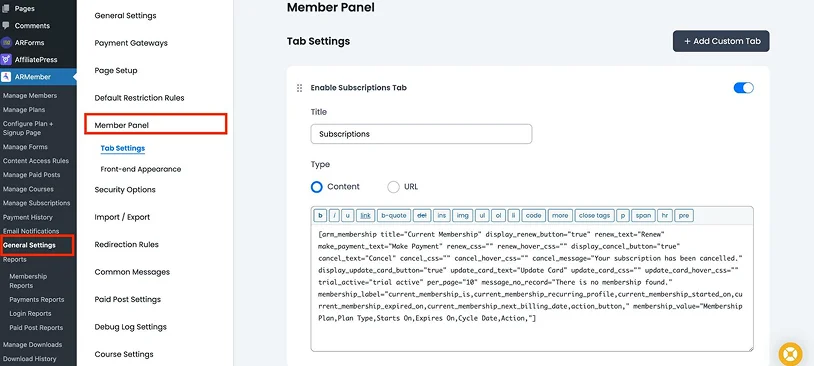Apply bold with the b editor button
The image size is (814, 366).
tap(320, 215)
